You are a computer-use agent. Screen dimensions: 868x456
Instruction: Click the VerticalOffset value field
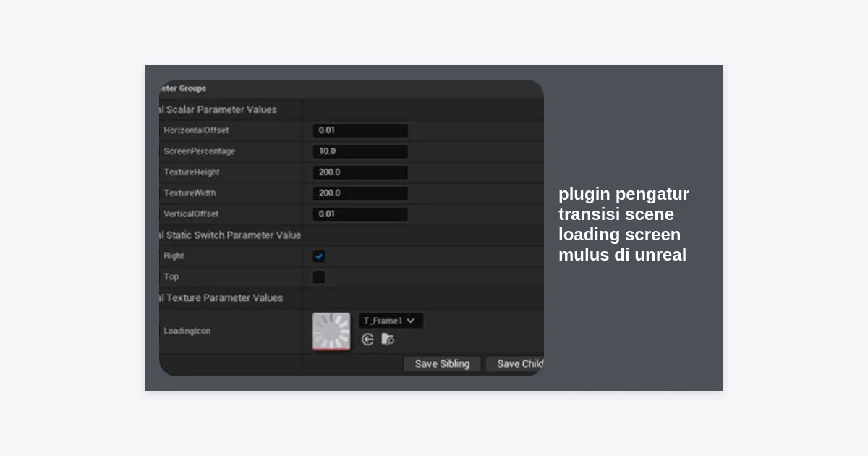point(360,214)
